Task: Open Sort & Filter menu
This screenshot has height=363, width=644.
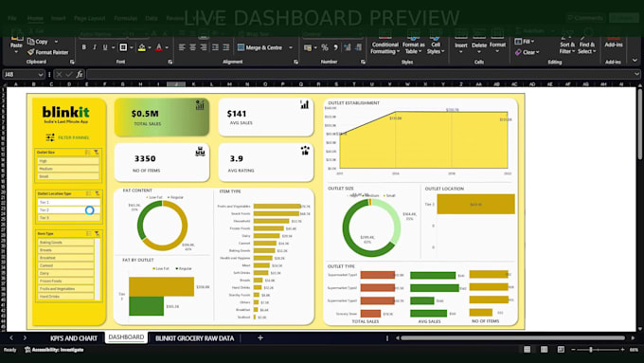Action: 567,43
